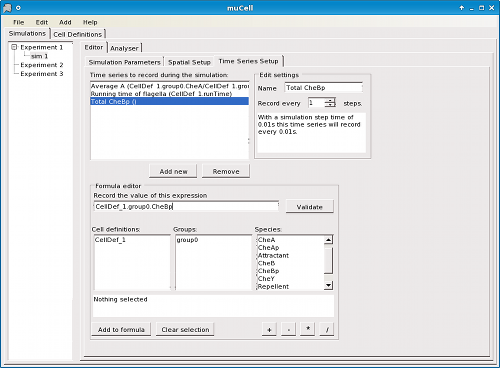
Task: Insert minus operator into formula
Action: coord(288,329)
